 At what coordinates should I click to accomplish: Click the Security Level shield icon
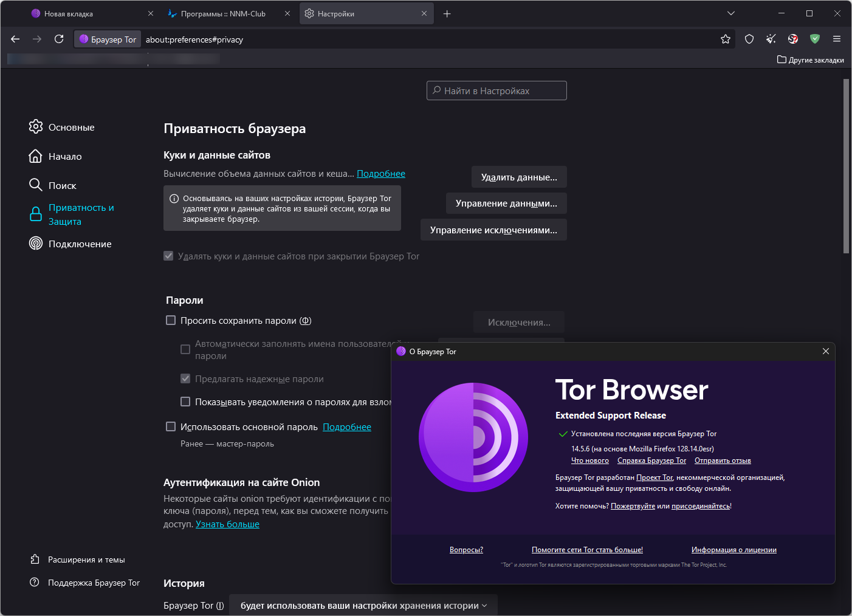pyautogui.click(x=749, y=39)
